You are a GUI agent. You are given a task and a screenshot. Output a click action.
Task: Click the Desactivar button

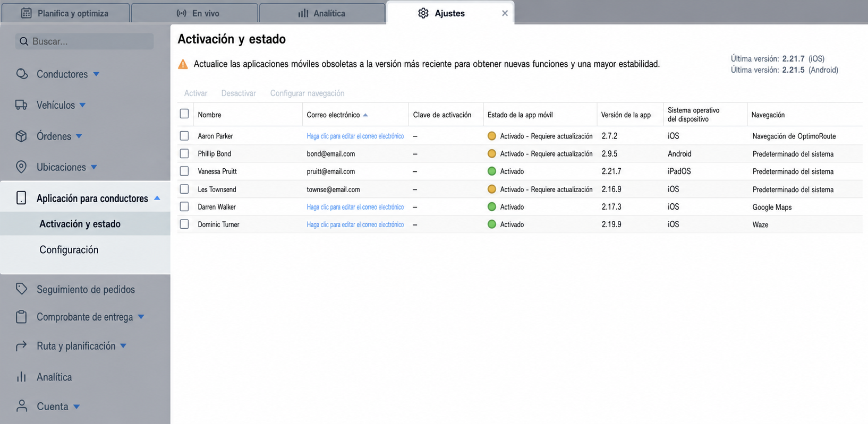(x=239, y=93)
